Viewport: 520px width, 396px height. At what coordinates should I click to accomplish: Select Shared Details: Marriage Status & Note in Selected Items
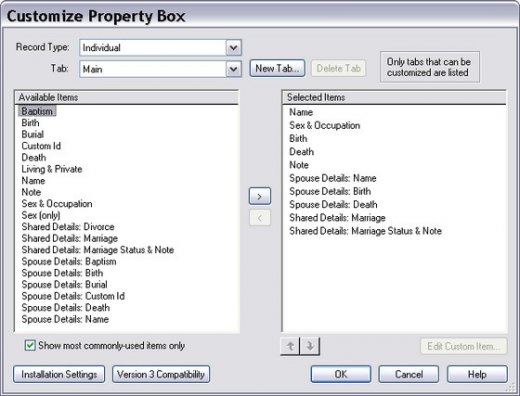(365, 231)
